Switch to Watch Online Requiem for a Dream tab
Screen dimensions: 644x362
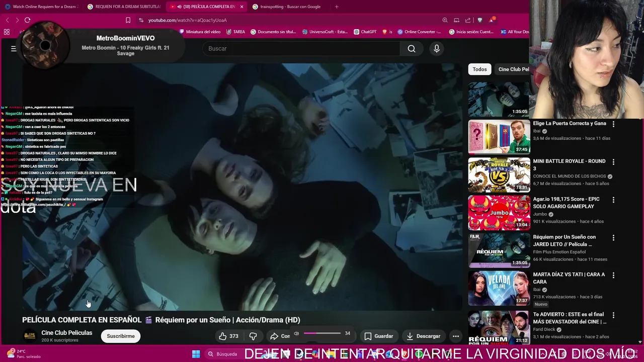click(42, 7)
